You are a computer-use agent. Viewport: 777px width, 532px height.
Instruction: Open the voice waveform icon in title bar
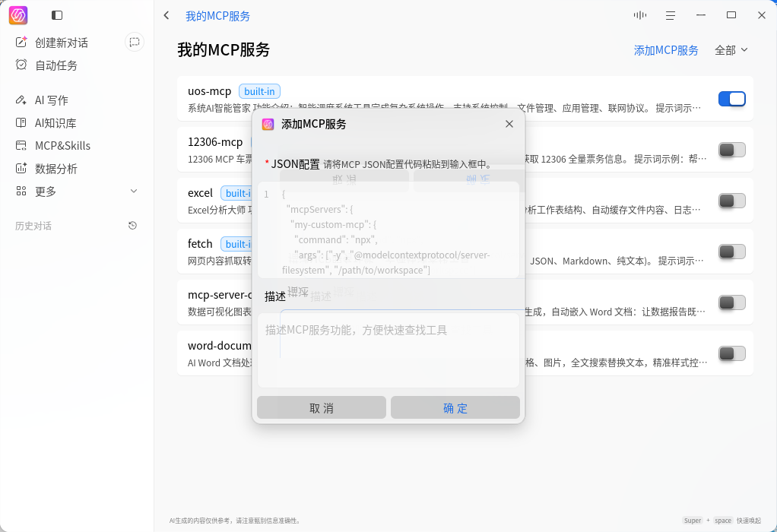pos(639,15)
